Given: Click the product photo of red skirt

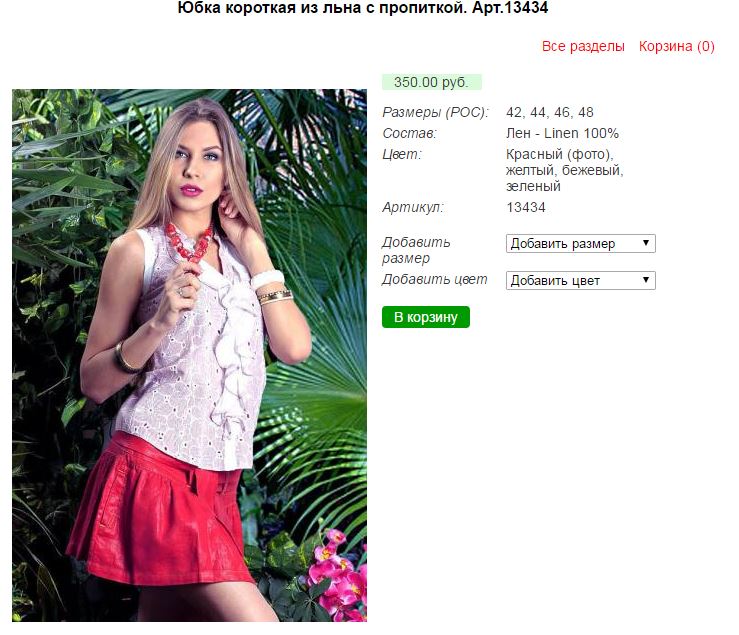Looking at the screenshot, I should (189, 355).
